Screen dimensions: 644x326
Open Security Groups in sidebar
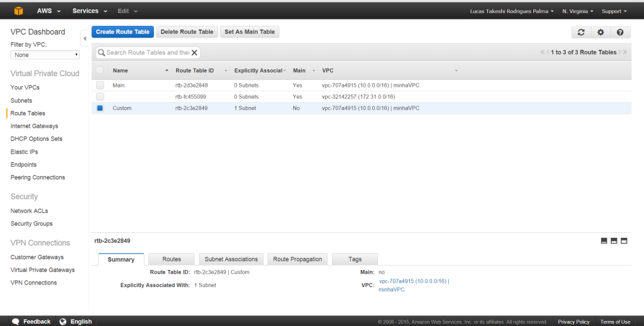coord(31,223)
